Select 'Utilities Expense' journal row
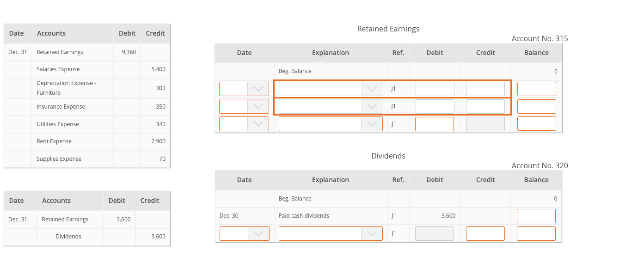The height and width of the screenshot is (256, 644). [x=87, y=124]
